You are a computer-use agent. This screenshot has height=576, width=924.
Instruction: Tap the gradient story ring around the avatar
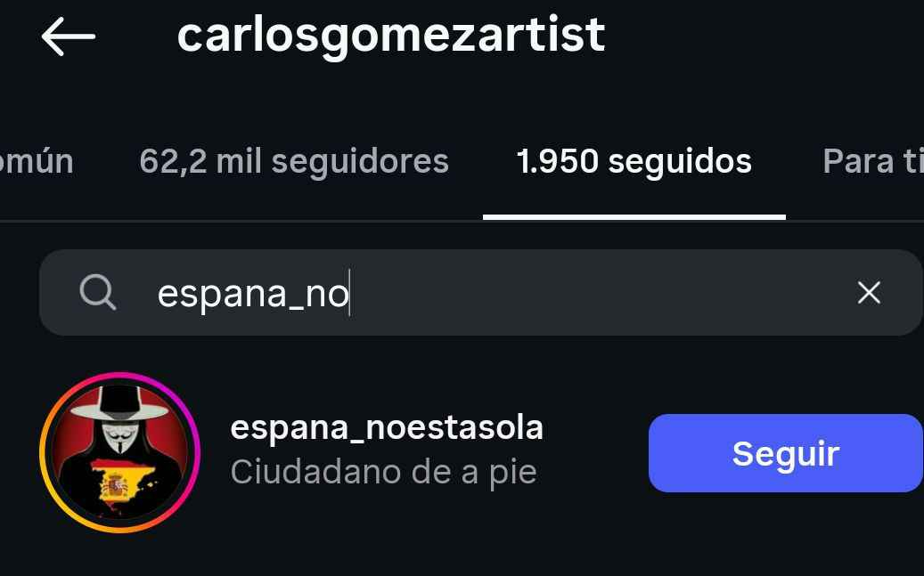[46, 452]
